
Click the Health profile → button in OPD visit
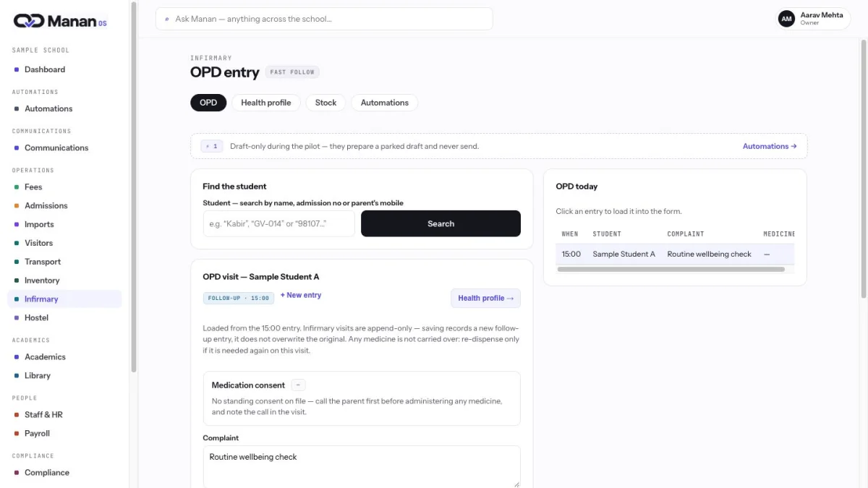pyautogui.click(x=485, y=298)
